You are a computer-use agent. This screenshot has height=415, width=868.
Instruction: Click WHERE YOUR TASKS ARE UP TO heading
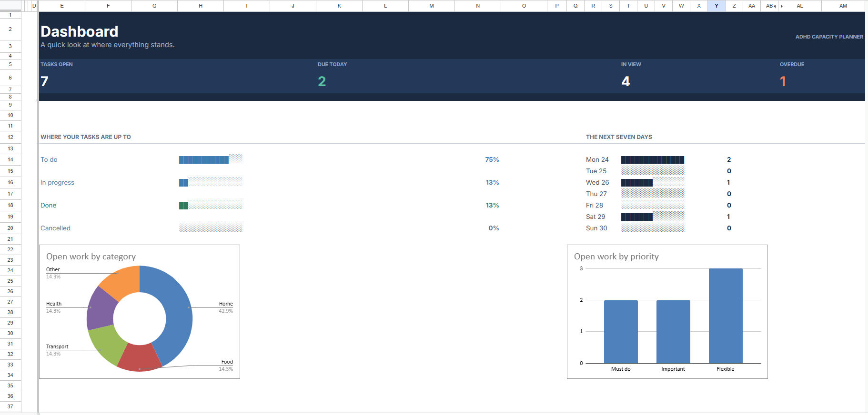(x=86, y=137)
